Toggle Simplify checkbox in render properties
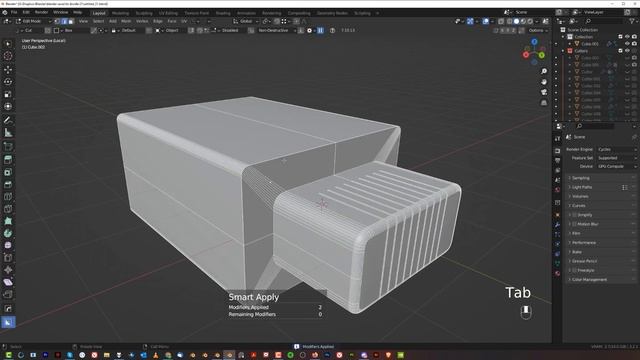Viewport: 640px width, 360px height. pos(575,215)
